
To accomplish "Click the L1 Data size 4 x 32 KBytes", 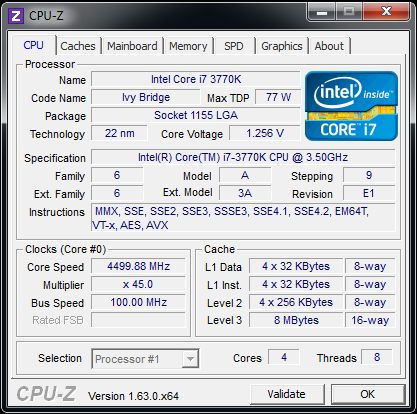I will coord(296,266).
